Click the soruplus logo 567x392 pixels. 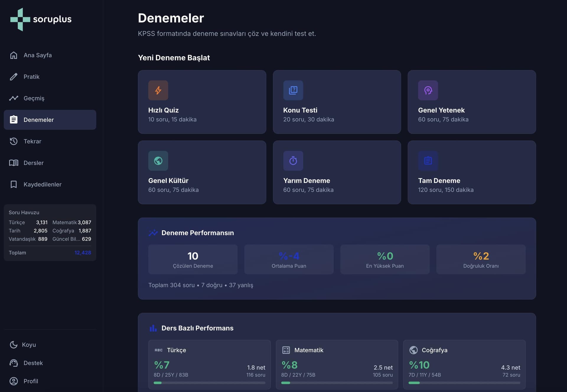pyautogui.click(x=41, y=19)
